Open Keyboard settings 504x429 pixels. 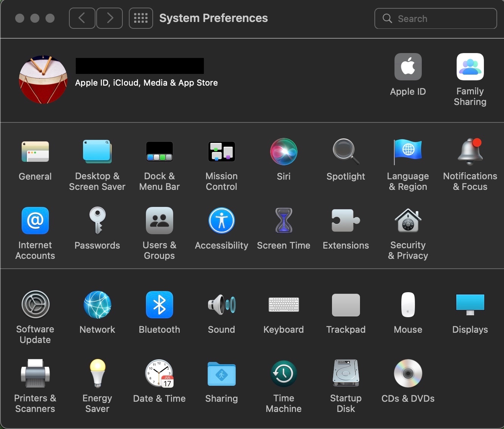(x=284, y=304)
